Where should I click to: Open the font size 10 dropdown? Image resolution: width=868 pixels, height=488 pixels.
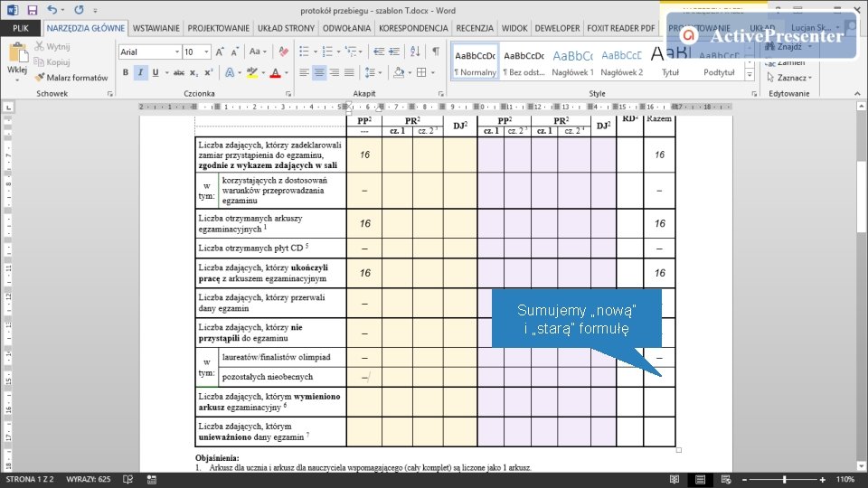[x=206, y=52]
